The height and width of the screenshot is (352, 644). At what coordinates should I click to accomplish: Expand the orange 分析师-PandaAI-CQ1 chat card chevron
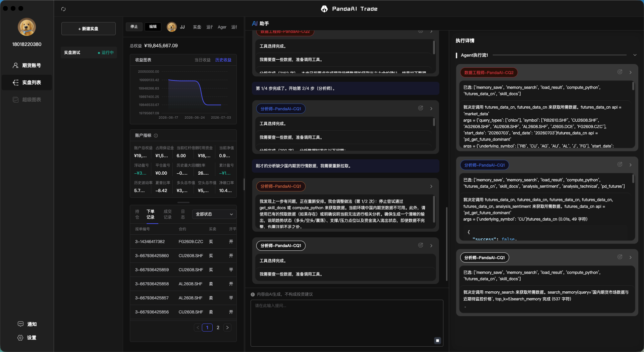[x=431, y=186]
